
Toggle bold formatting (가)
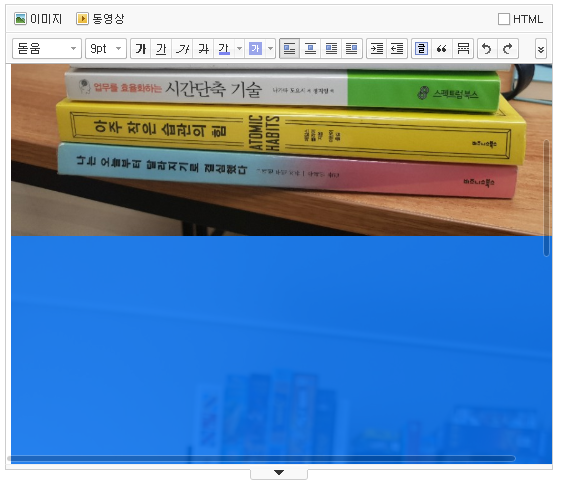141,49
